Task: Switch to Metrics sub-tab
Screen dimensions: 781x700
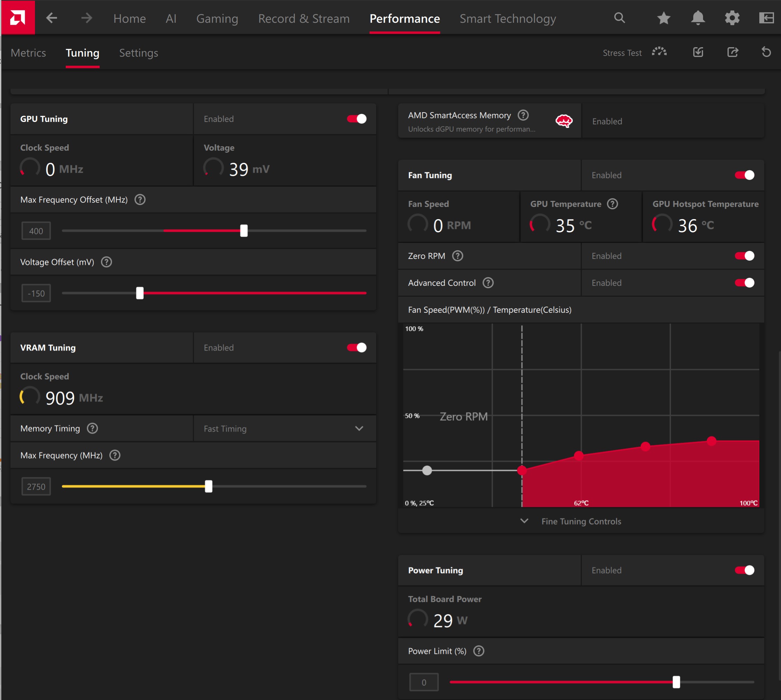Action: coord(28,53)
